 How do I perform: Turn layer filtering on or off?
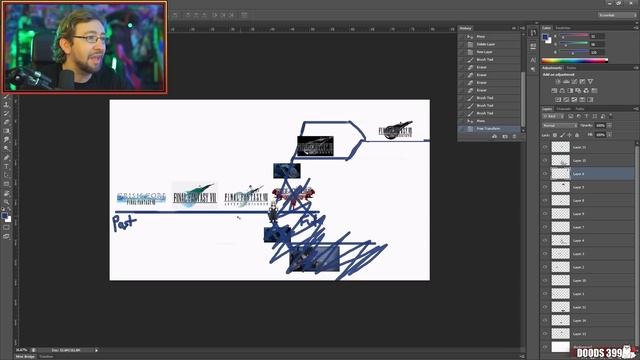(x=611, y=116)
